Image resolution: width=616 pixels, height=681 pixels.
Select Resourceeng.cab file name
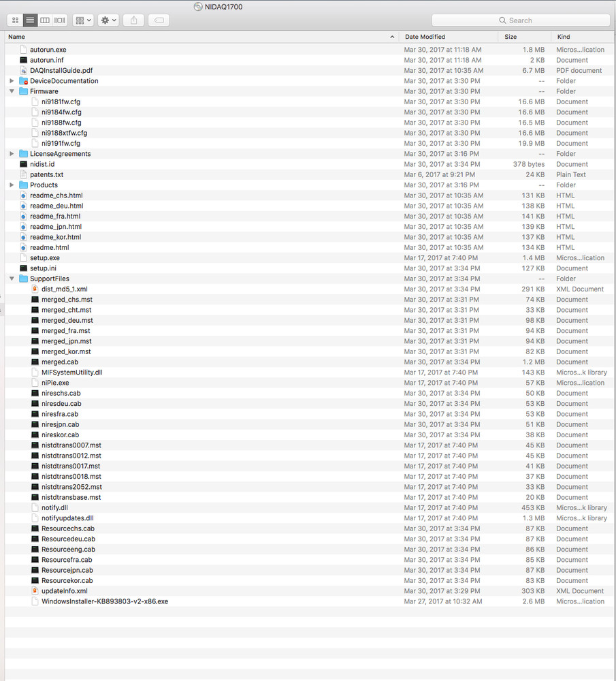[68, 550]
